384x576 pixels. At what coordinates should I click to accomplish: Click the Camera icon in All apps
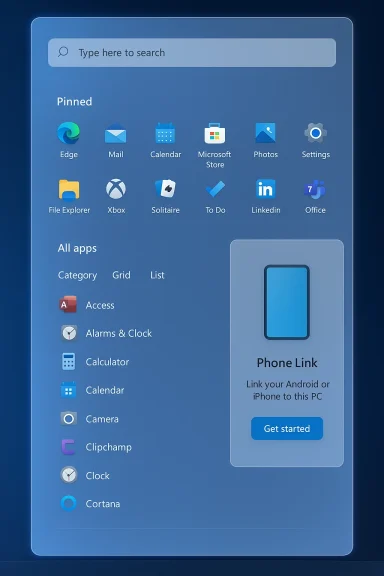point(68,419)
